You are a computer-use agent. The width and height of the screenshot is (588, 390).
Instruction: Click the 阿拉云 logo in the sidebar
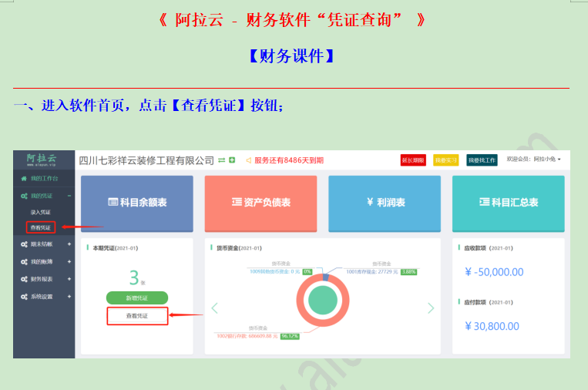(x=42, y=160)
